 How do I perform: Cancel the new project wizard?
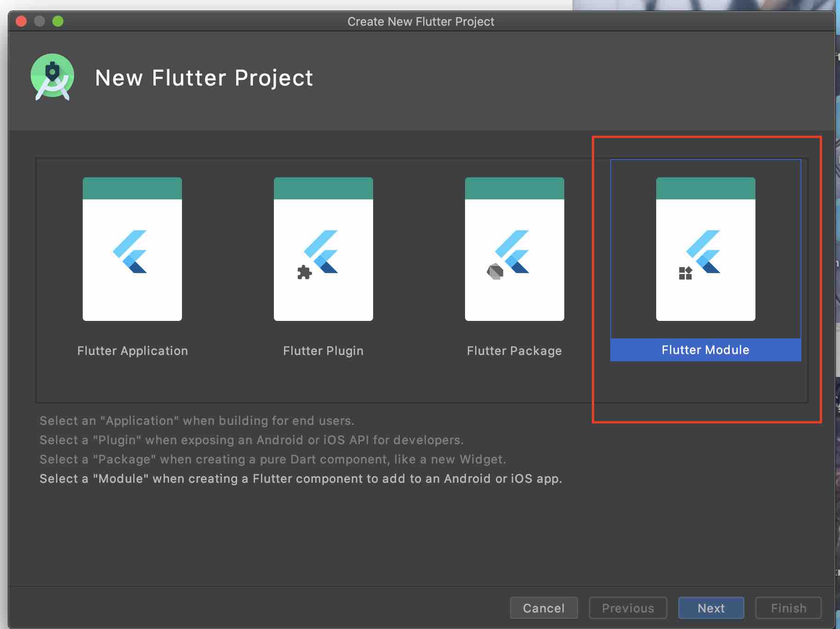(x=544, y=608)
